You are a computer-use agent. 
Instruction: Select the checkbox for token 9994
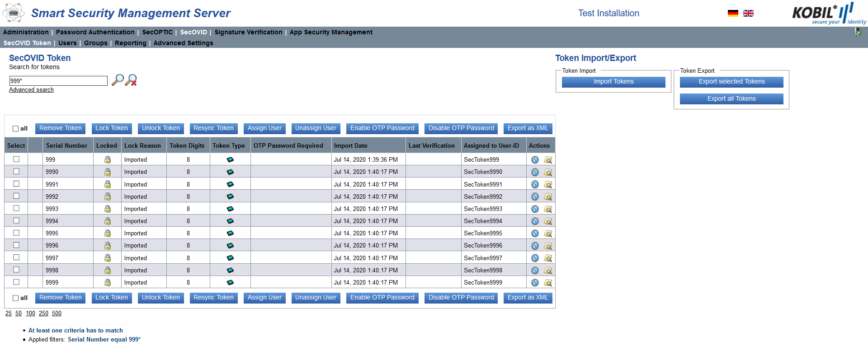pos(16,220)
